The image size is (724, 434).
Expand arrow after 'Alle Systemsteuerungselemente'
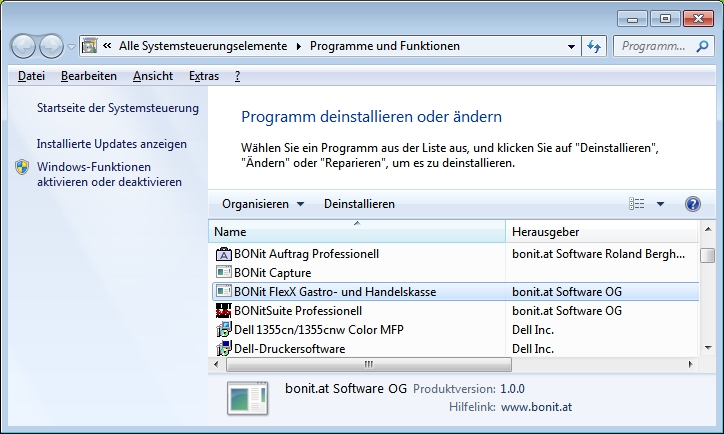pos(299,46)
